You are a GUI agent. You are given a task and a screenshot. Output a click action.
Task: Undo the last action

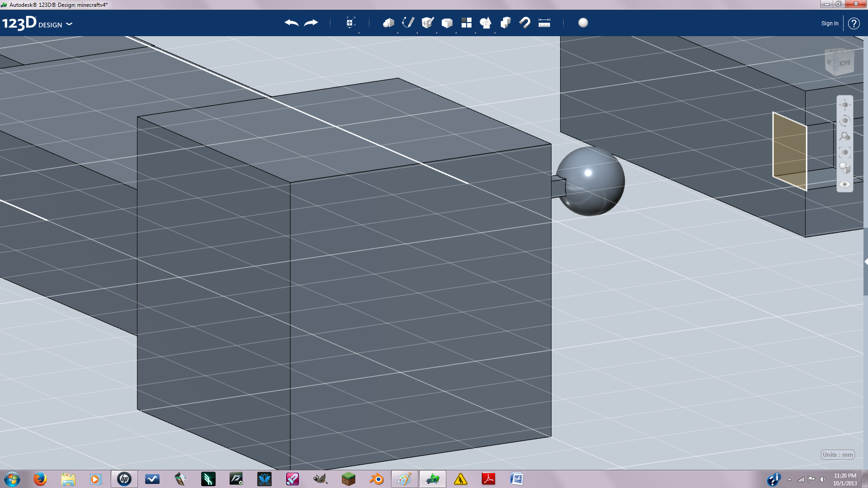pyautogui.click(x=292, y=23)
